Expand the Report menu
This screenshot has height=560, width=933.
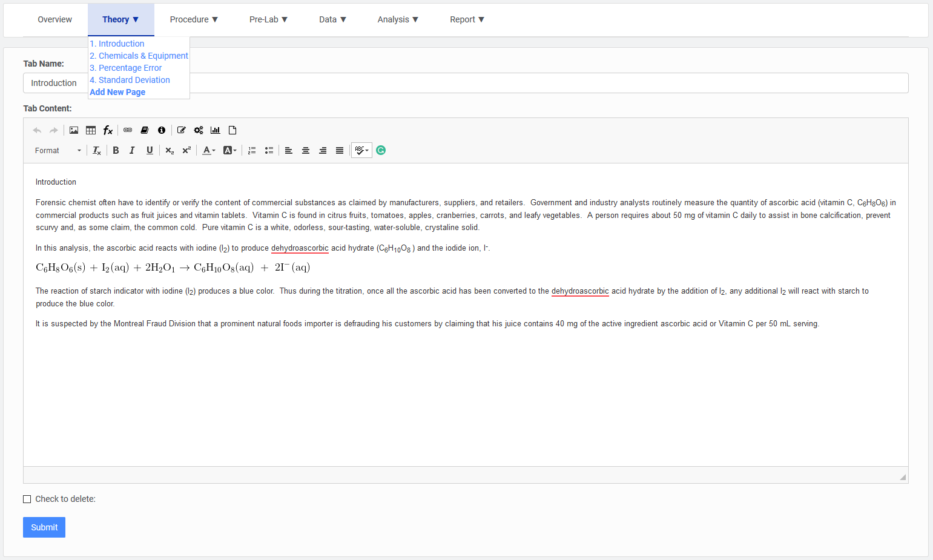(x=467, y=19)
